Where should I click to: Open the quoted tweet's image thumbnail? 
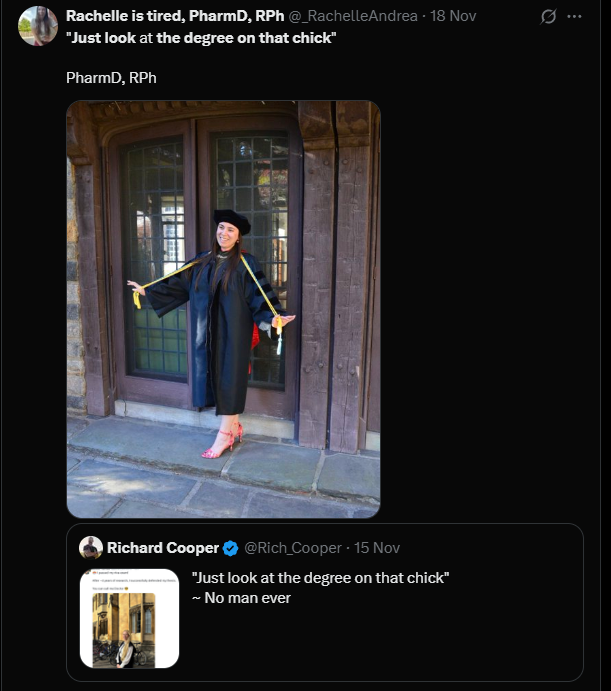[x=129, y=617]
